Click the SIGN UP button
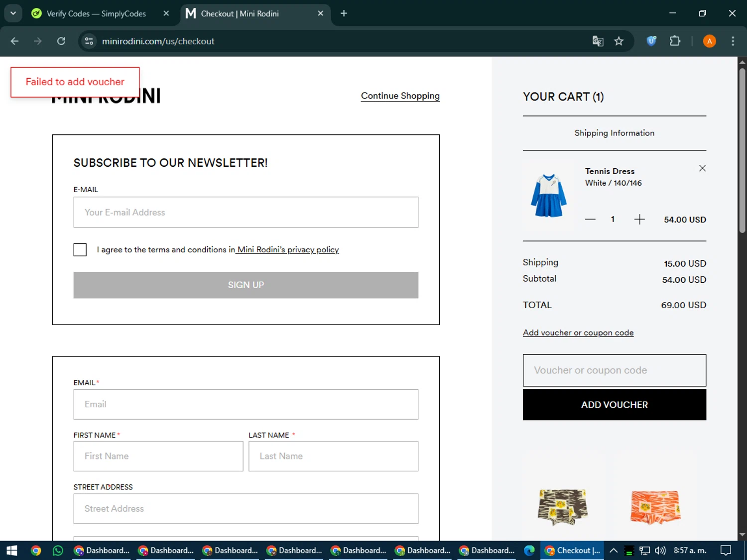This screenshot has width=747, height=560. tap(246, 285)
